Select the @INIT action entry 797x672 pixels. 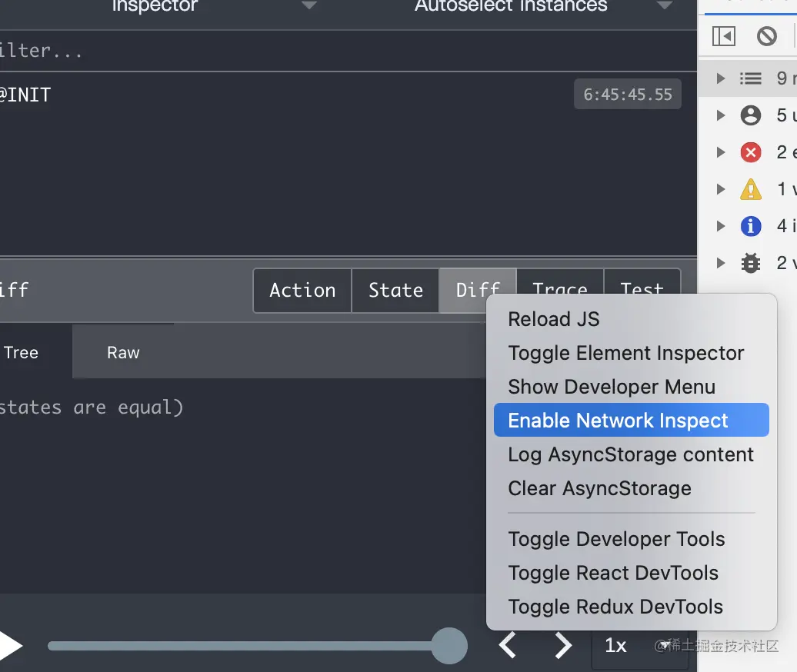(348, 95)
